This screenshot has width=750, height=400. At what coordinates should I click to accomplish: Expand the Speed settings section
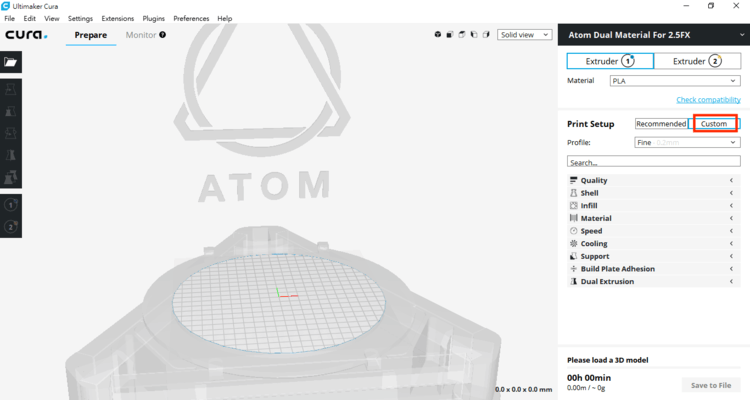click(x=653, y=231)
